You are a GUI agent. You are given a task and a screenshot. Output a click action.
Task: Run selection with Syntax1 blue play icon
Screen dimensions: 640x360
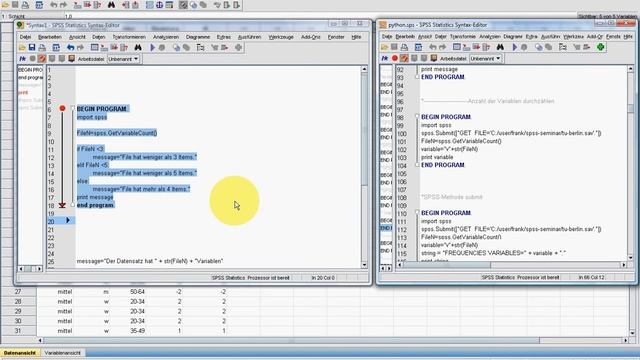(152, 48)
